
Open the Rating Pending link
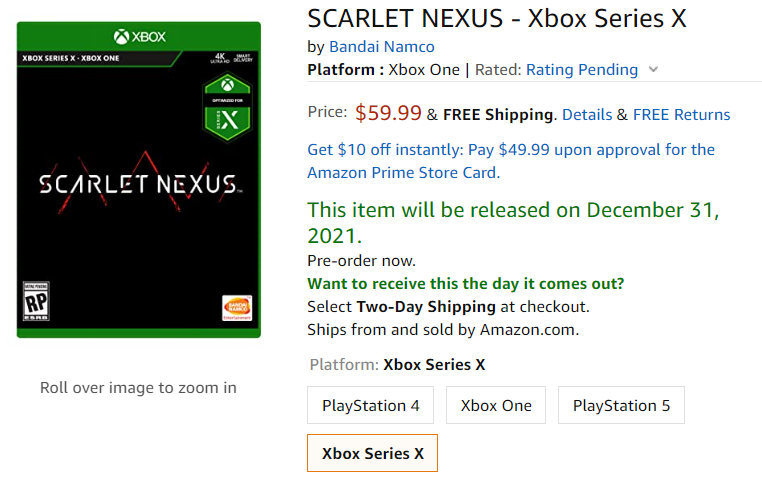(581, 70)
